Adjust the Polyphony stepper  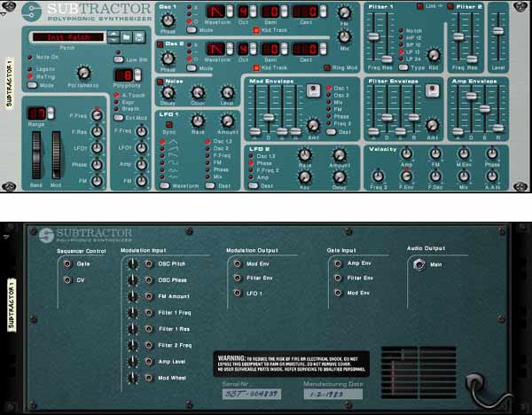coord(137,74)
